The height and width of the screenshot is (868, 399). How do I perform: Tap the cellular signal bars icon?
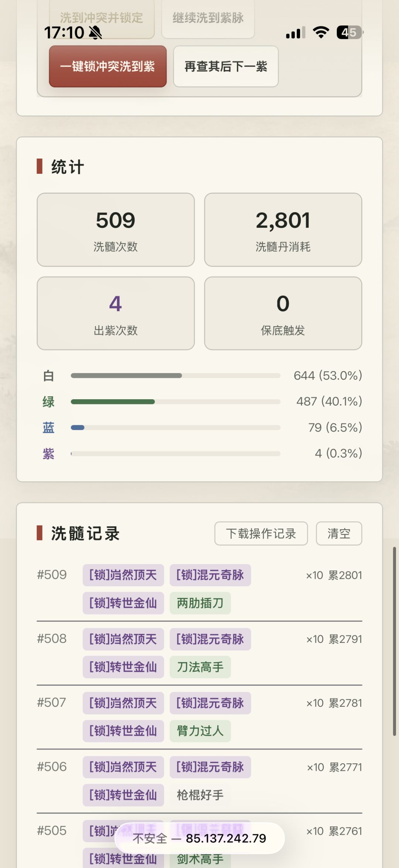pyautogui.click(x=296, y=33)
